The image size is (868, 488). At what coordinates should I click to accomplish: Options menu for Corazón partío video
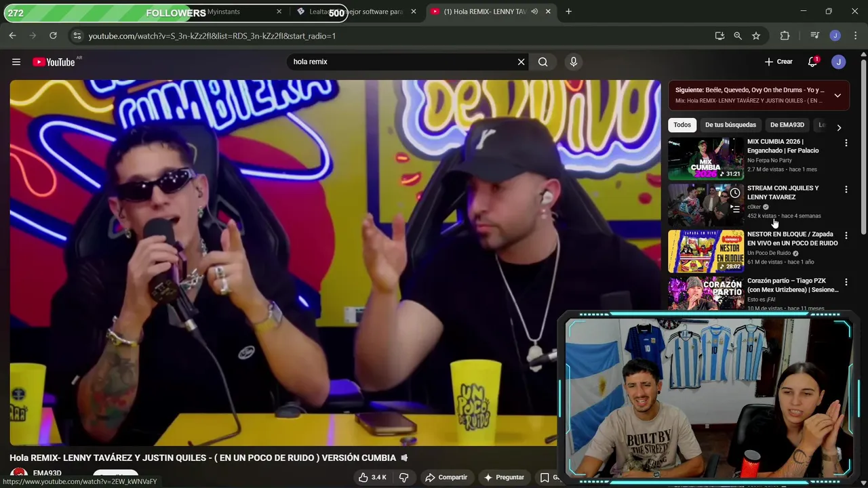(846, 282)
